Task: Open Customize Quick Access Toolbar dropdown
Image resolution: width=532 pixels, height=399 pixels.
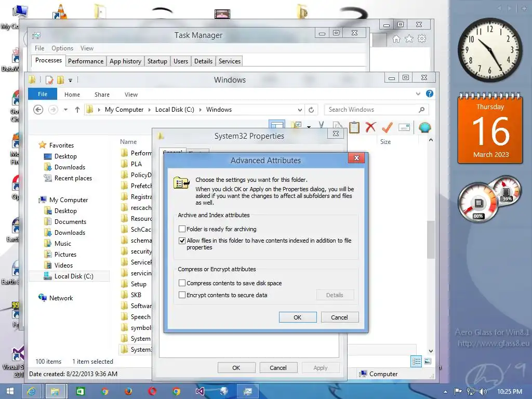Action: click(70, 81)
